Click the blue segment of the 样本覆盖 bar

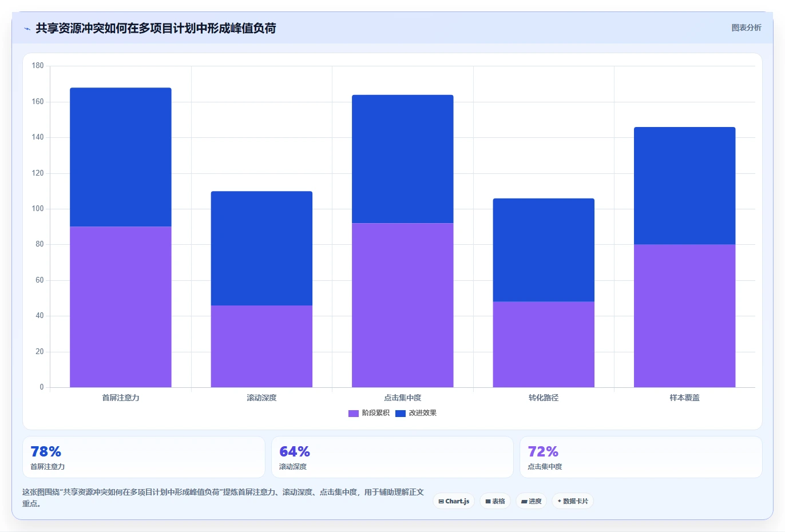tap(685, 186)
